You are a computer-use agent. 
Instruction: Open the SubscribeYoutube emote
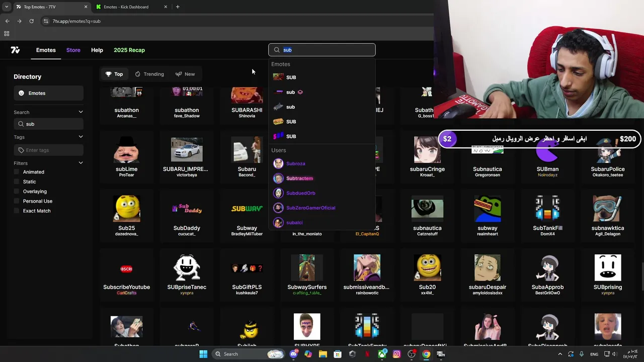pyautogui.click(x=126, y=274)
